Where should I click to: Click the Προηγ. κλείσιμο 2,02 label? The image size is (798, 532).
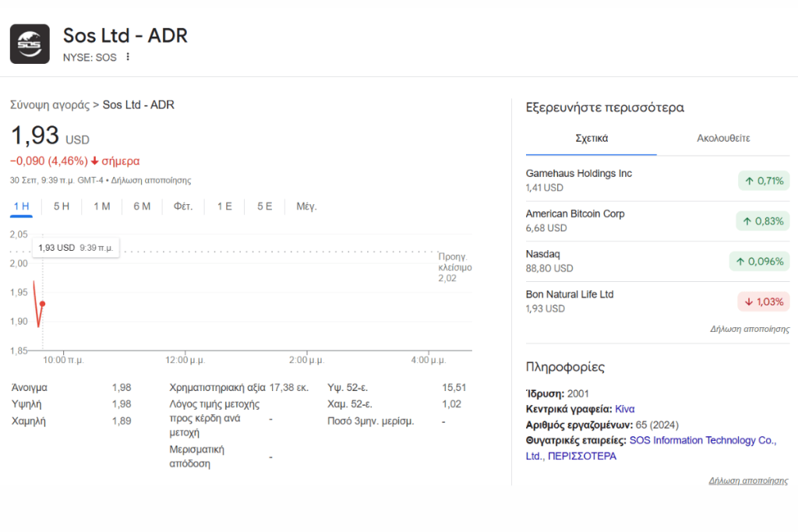(454, 267)
